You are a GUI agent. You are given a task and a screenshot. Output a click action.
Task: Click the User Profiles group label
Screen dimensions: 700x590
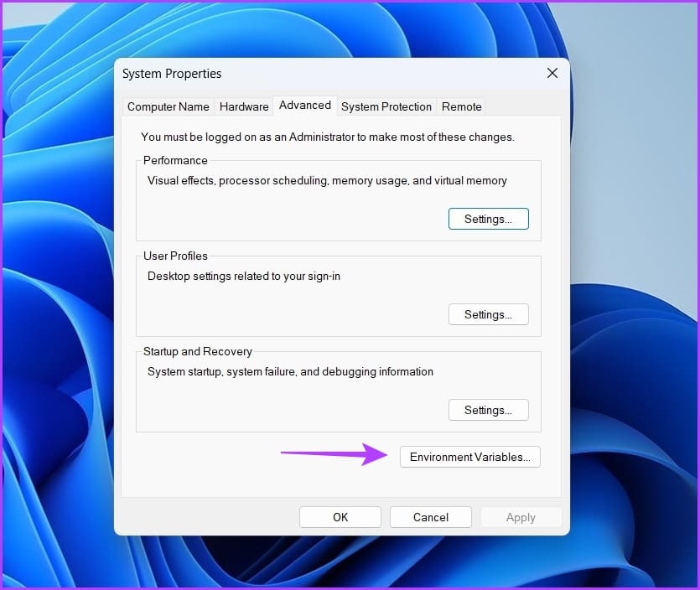[x=175, y=256]
